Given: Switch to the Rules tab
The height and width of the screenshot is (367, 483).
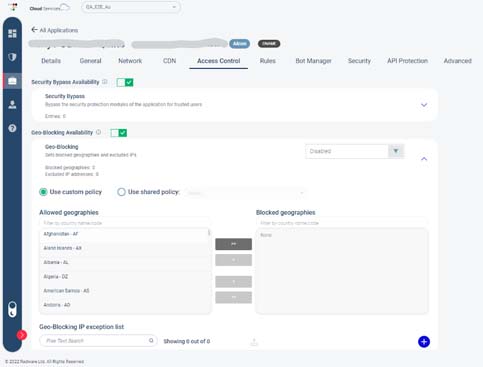Looking at the screenshot, I should 268,61.
